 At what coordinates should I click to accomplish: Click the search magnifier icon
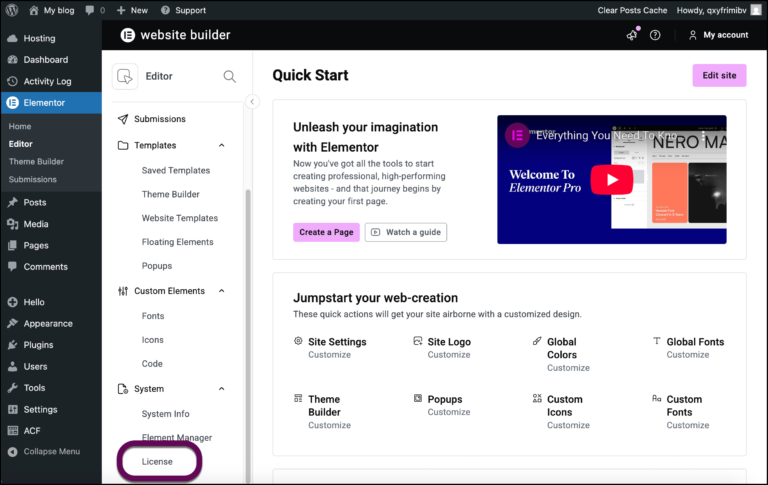pyautogui.click(x=229, y=76)
